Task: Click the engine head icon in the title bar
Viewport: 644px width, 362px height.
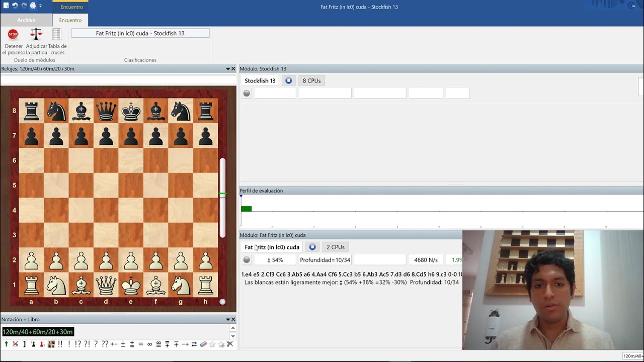Action: [x=33, y=6]
